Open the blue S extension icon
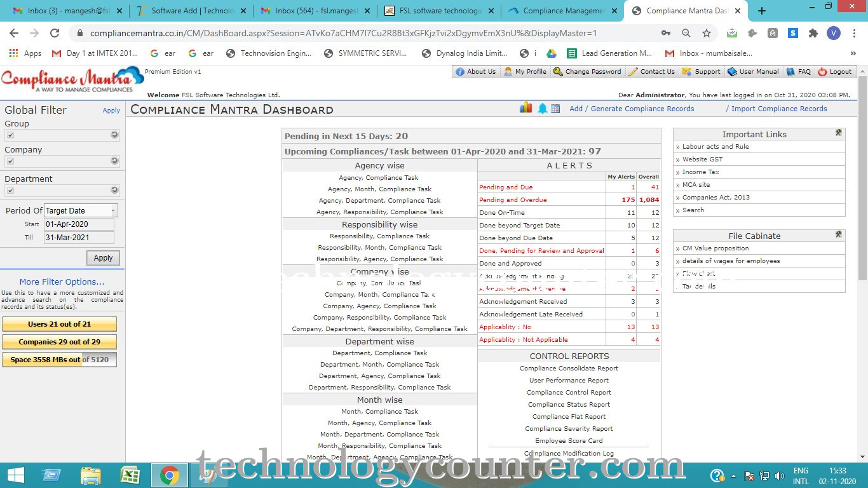Viewport: 868px width, 488px height. point(793,33)
